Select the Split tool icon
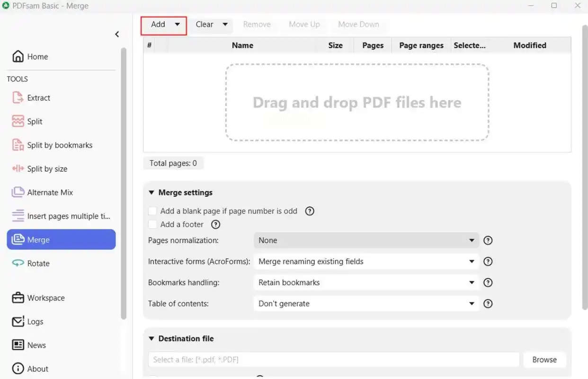The height and width of the screenshot is (379, 588). pos(18,122)
